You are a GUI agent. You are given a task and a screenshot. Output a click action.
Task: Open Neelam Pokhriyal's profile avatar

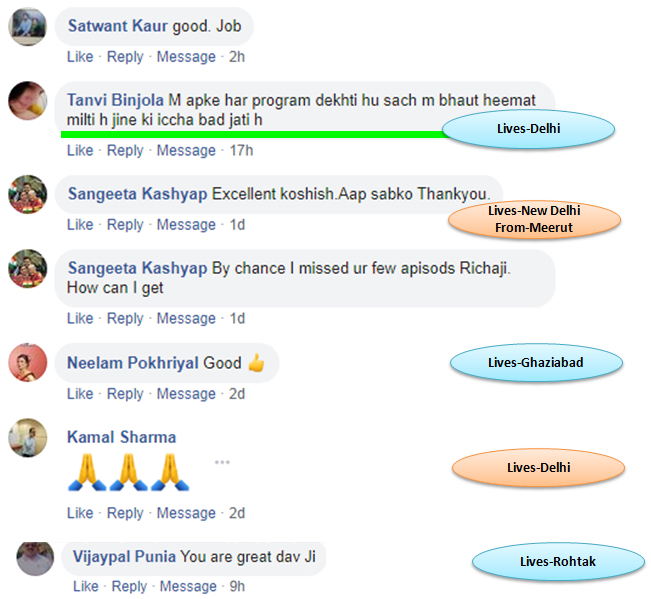coord(27,362)
